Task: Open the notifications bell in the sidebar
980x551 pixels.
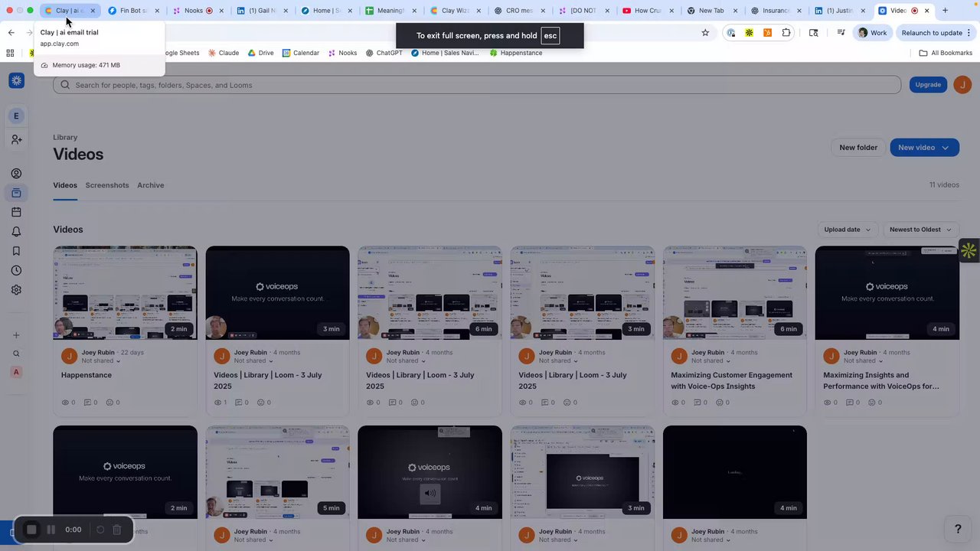Action: click(16, 232)
